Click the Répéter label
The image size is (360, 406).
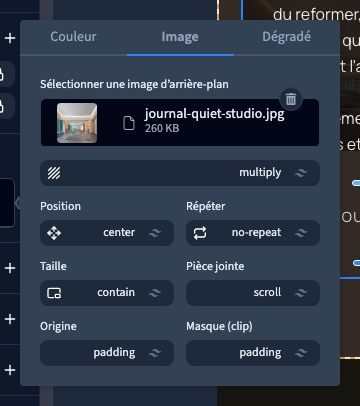[x=206, y=206]
